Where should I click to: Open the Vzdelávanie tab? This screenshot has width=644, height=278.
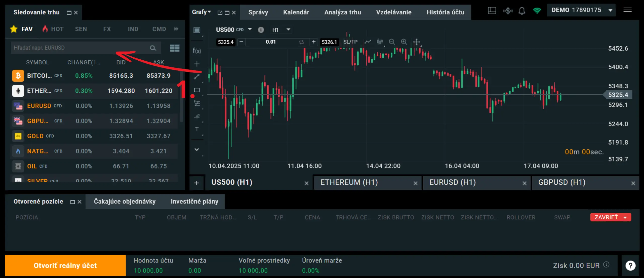point(394,12)
